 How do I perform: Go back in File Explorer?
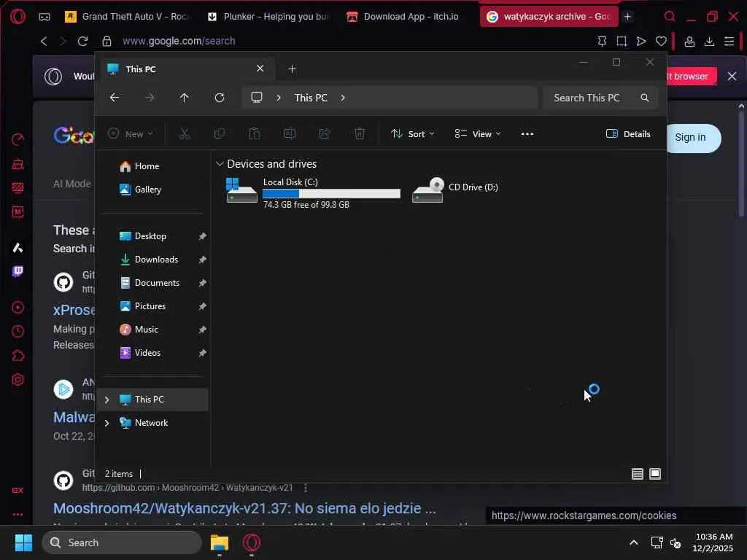pyautogui.click(x=115, y=98)
